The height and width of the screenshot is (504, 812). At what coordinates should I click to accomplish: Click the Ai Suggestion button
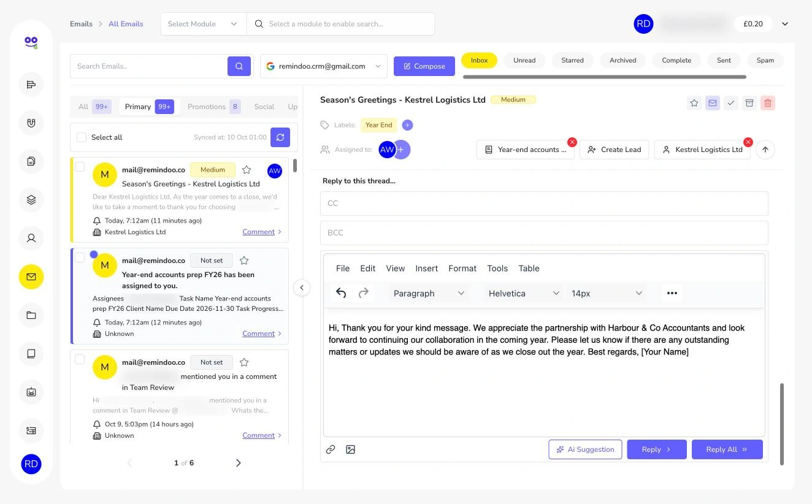[x=585, y=449]
